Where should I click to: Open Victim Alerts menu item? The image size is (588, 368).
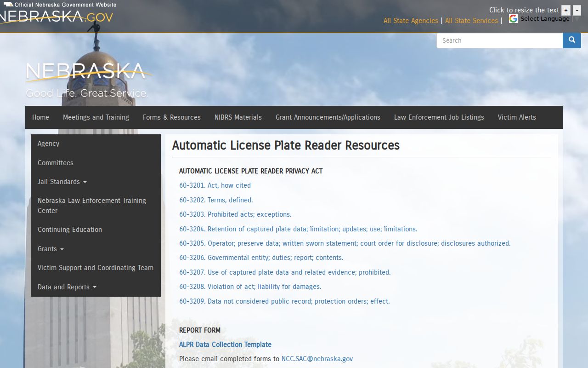(x=517, y=117)
